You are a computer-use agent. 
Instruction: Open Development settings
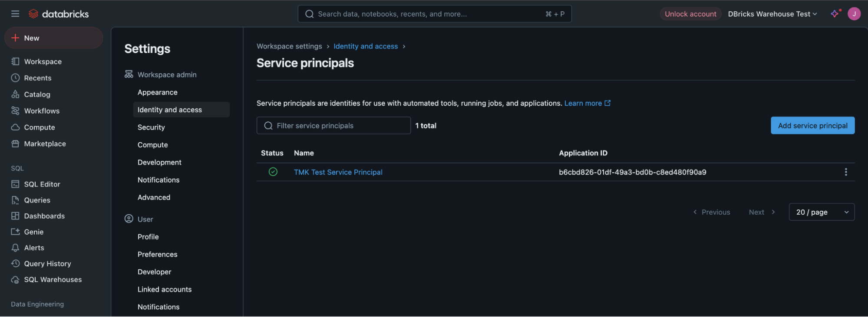pyautogui.click(x=159, y=162)
